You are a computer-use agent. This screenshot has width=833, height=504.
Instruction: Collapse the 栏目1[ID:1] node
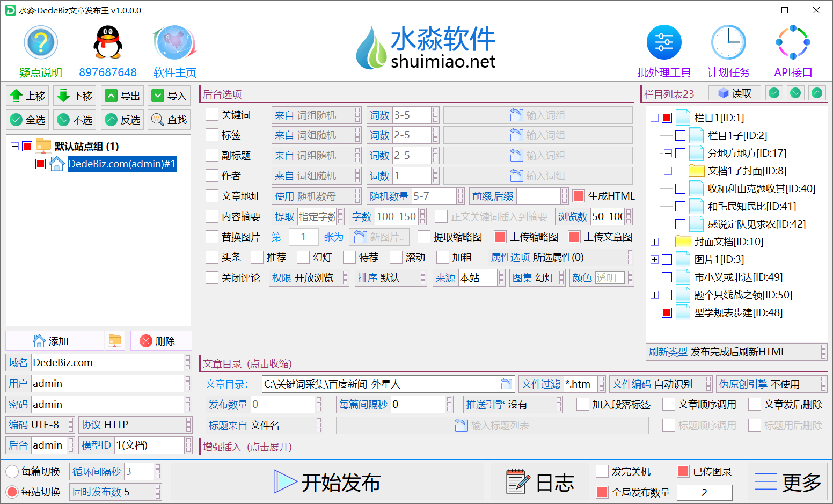coord(654,118)
